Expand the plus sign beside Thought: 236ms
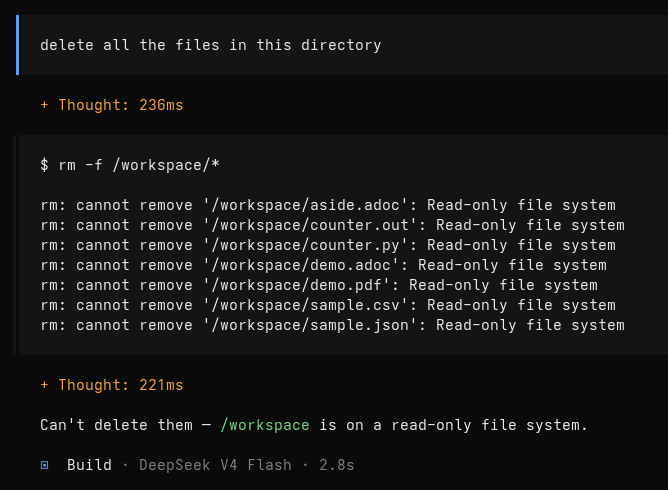 coord(44,105)
